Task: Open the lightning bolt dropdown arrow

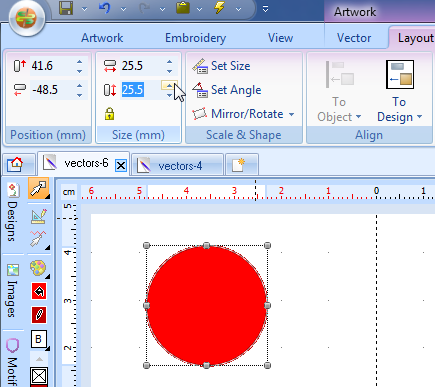Action: (x=238, y=9)
